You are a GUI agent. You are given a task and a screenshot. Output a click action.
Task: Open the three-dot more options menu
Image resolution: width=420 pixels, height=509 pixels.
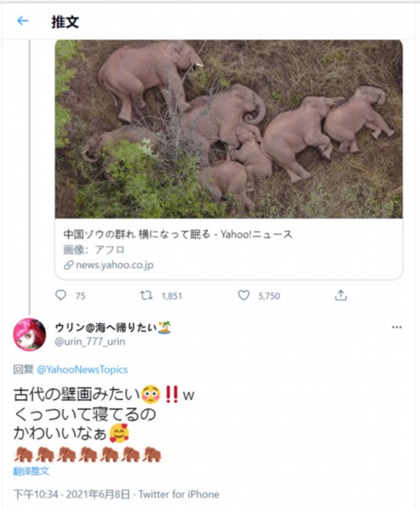(396, 327)
